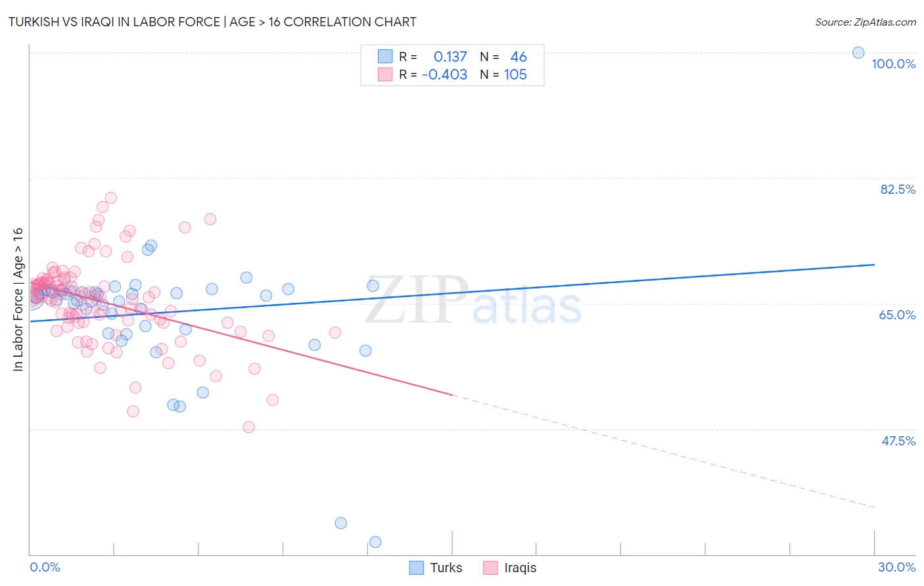This screenshot has width=924, height=586.
Task: Select the blue data point at 100%
Action: 858,53
